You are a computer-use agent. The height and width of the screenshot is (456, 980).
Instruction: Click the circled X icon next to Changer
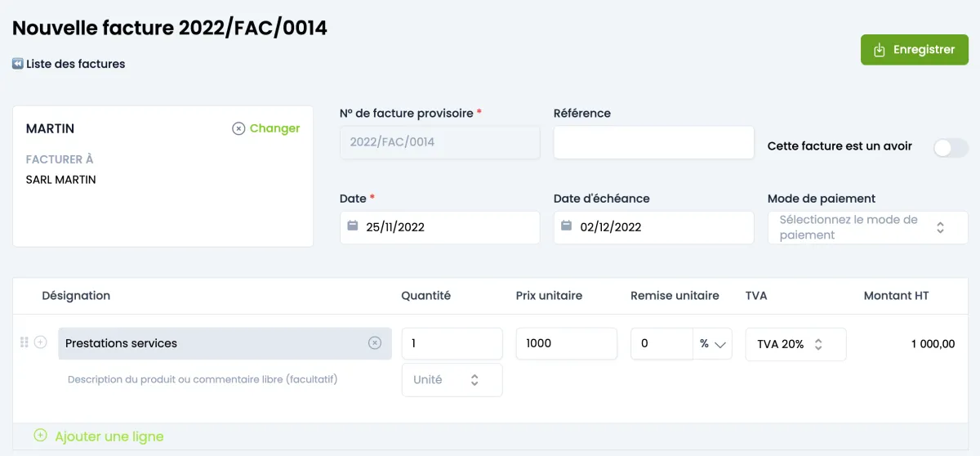click(x=238, y=128)
